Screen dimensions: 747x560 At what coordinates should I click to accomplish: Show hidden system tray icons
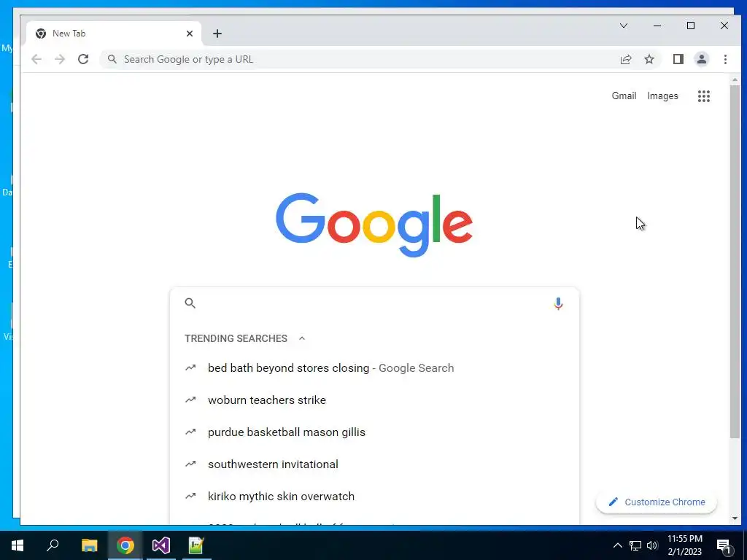pyautogui.click(x=617, y=545)
